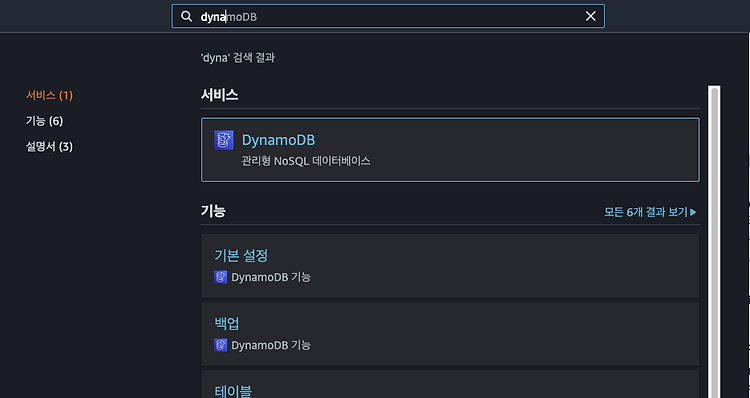Click the results vertical scrollbar
The image size is (750, 398).
click(714, 242)
